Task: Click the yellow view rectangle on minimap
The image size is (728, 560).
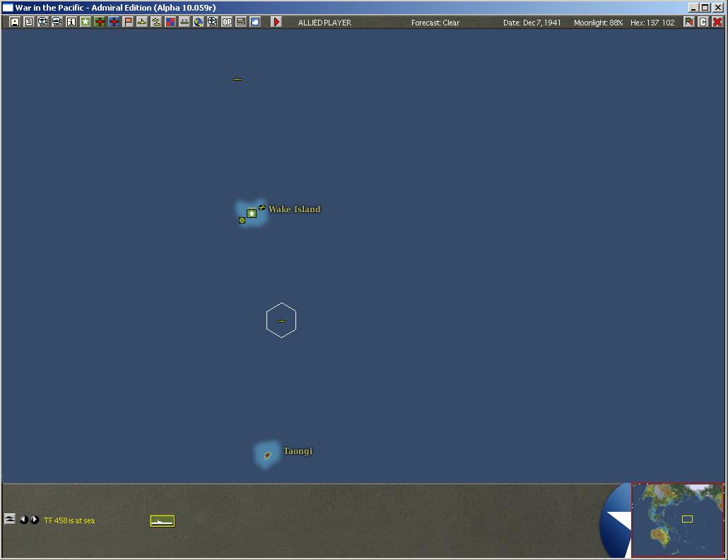Action: coord(687,519)
